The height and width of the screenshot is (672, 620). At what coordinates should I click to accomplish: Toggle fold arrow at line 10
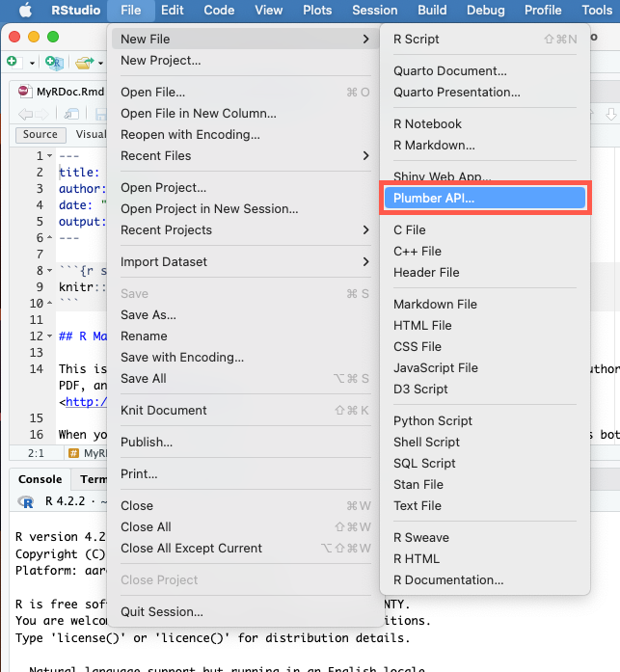50,303
